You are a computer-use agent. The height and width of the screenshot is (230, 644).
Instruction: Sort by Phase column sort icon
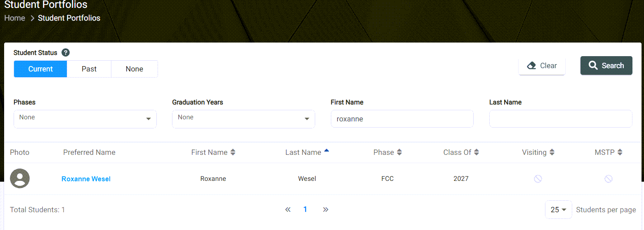[x=399, y=152]
